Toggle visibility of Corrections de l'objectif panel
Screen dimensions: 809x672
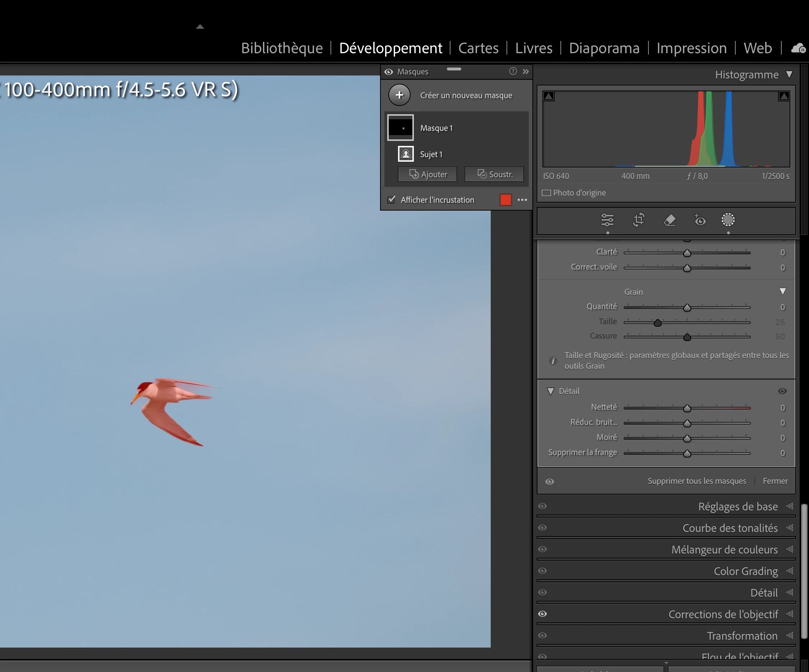coord(542,614)
